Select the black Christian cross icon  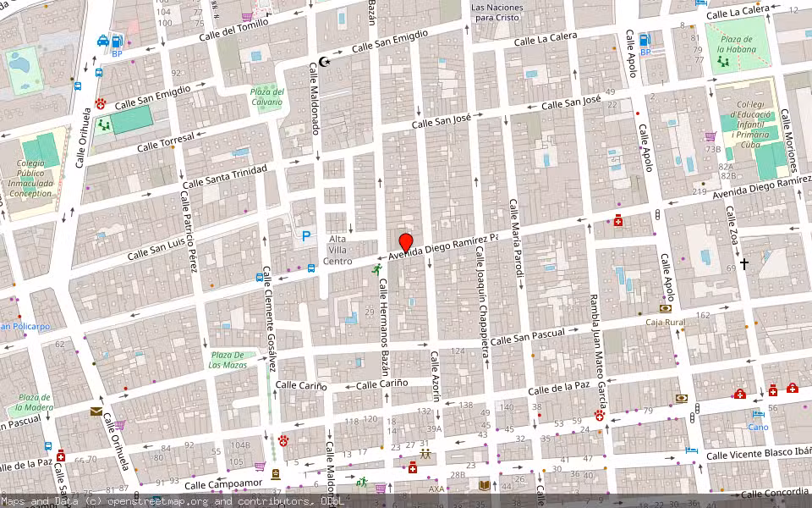pos(744,264)
